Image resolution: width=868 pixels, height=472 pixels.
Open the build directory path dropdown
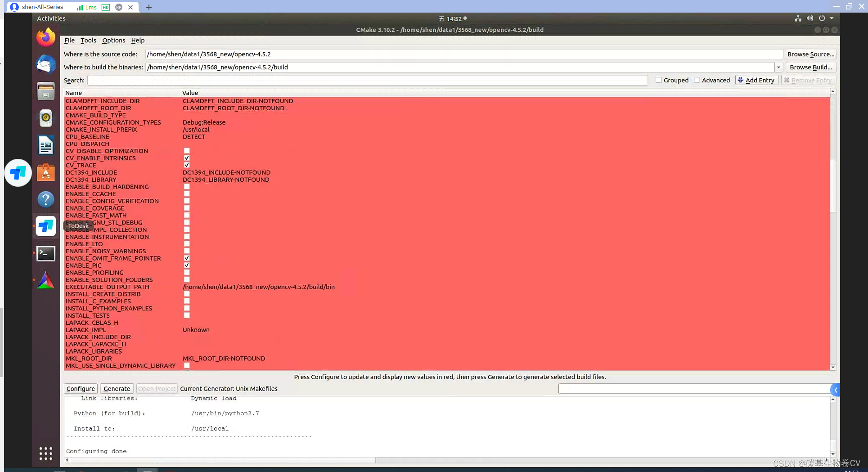(778, 67)
